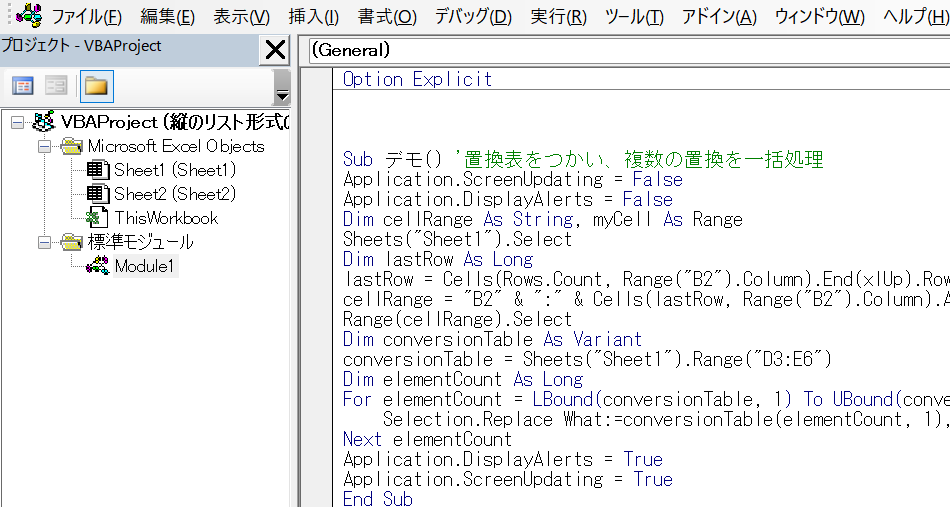Select 標準モジュール folder label
This screenshot has height=507, width=950.
[x=141, y=242]
